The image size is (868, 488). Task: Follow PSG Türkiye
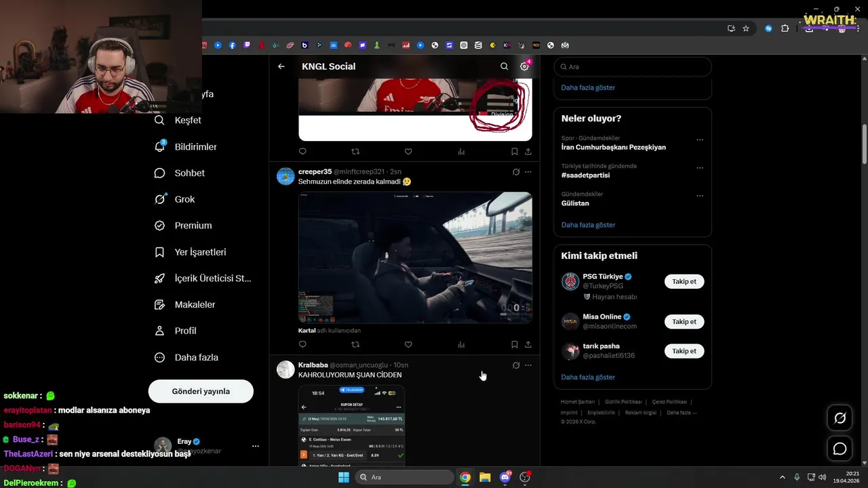pyautogui.click(x=684, y=281)
